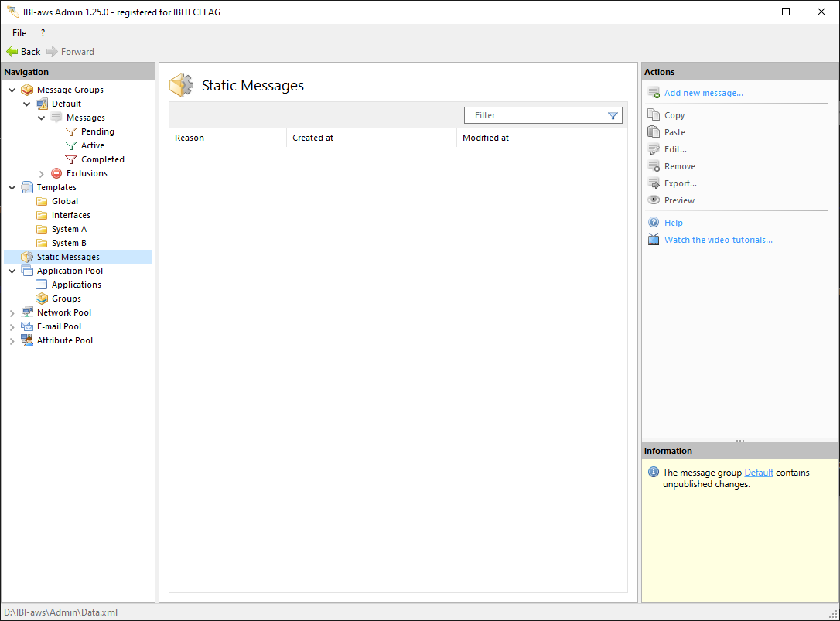Click the Help question mark icon
The image size is (840, 621).
point(654,223)
